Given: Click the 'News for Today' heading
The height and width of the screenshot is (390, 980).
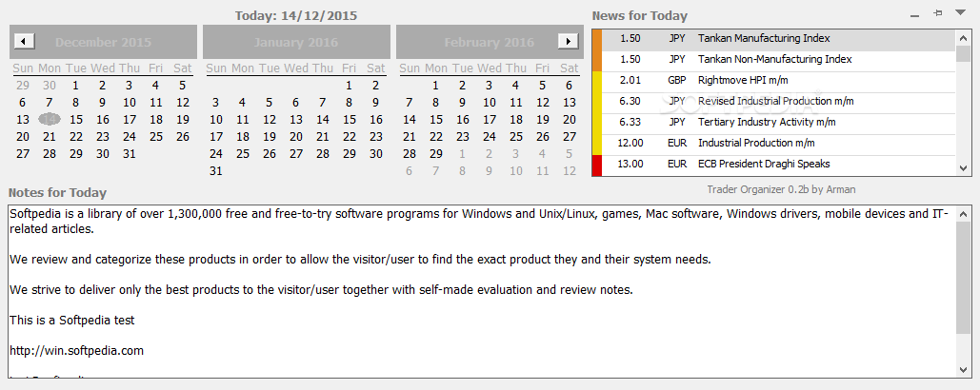Looking at the screenshot, I should (639, 16).
